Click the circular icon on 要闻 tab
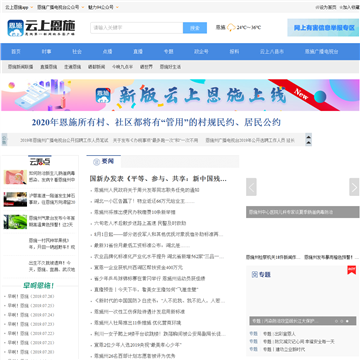The width and height of the screenshot is (360, 360). [x=96, y=162]
